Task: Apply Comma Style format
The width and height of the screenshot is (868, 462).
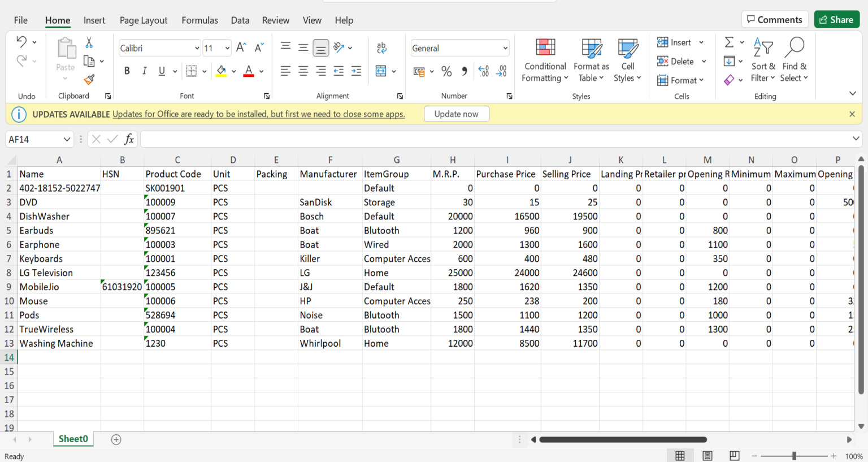Action: click(x=465, y=71)
